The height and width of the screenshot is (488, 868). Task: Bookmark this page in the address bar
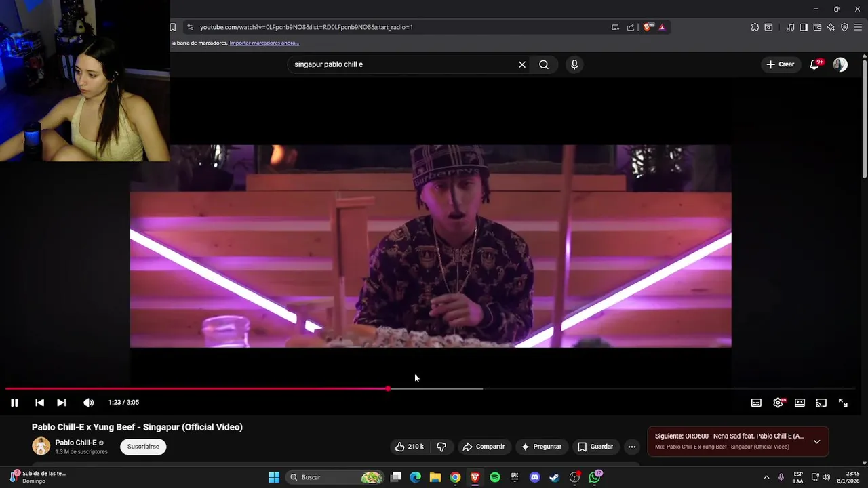(172, 27)
